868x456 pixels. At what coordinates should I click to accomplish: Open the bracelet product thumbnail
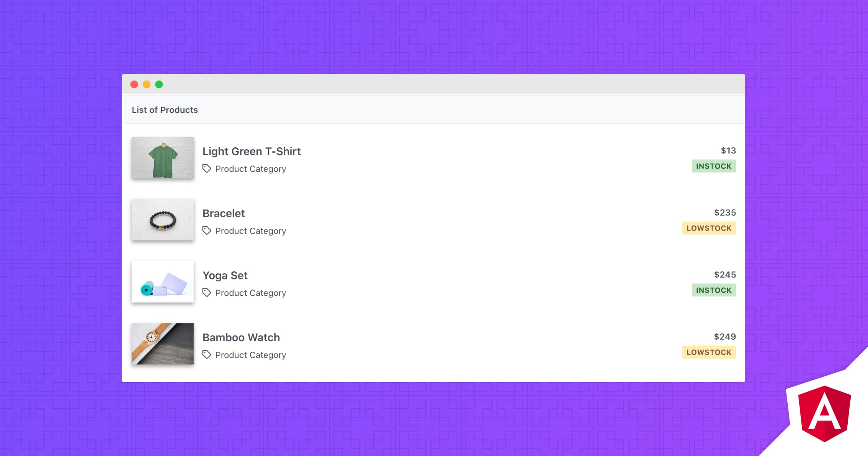[x=163, y=220]
